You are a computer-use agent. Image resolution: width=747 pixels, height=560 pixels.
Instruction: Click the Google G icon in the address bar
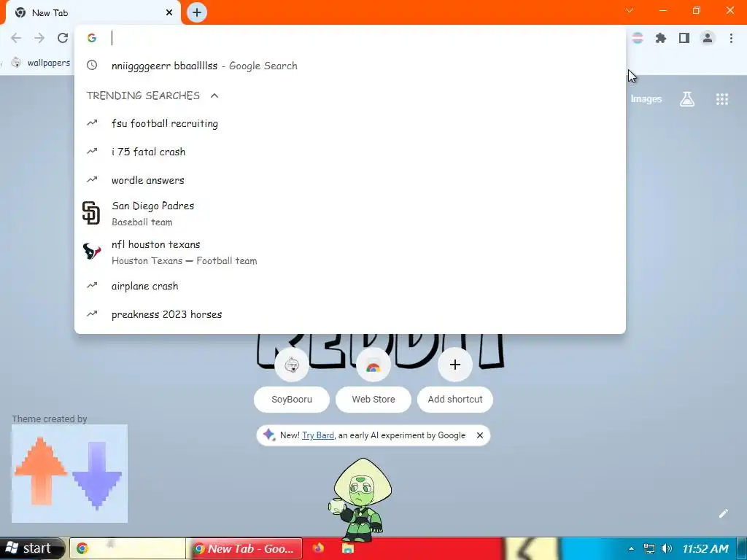coord(92,38)
